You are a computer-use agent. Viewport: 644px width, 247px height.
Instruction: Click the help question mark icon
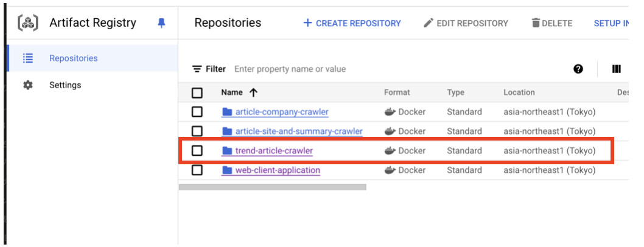578,69
